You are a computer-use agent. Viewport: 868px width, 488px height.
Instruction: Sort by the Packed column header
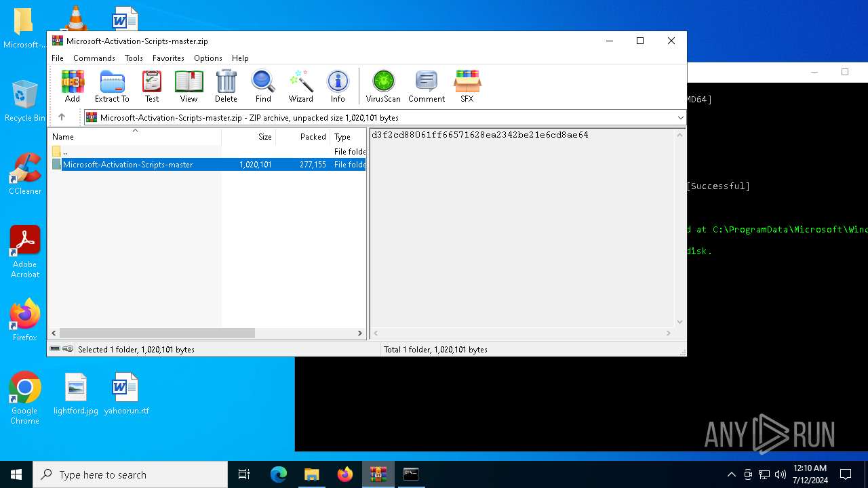[303, 136]
